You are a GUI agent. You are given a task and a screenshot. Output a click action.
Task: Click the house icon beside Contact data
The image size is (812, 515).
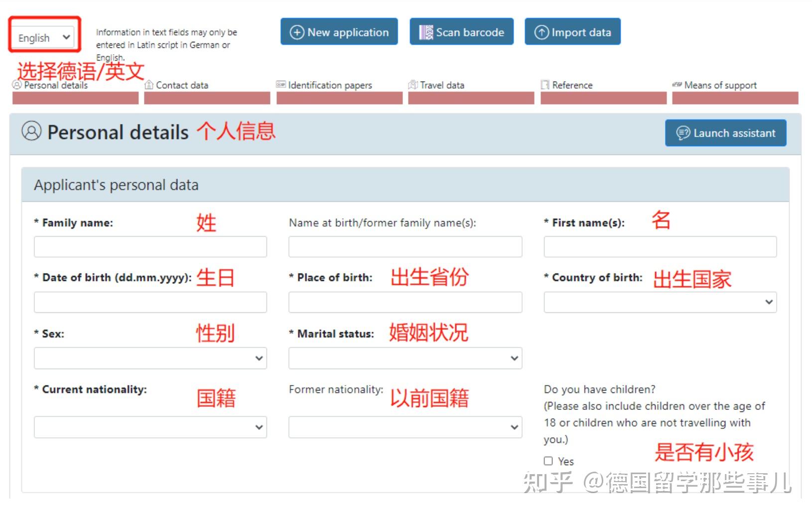(149, 85)
